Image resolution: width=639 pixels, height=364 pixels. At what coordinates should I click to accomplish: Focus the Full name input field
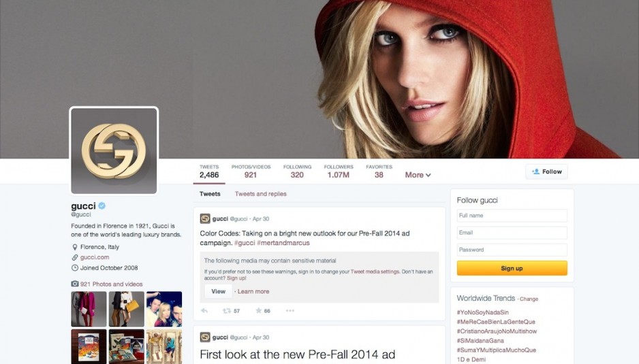coord(512,216)
